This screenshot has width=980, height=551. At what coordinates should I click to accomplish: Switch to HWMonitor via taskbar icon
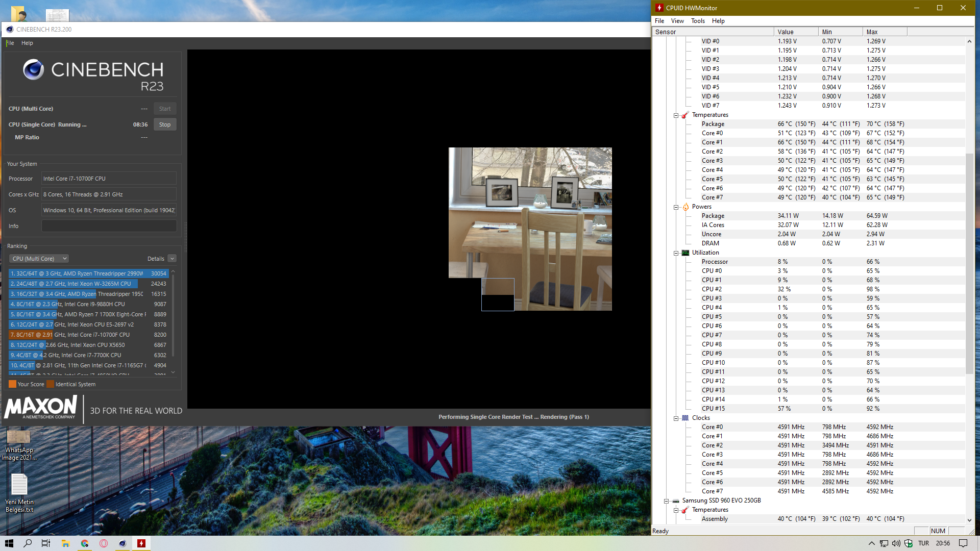tap(141, 543)
